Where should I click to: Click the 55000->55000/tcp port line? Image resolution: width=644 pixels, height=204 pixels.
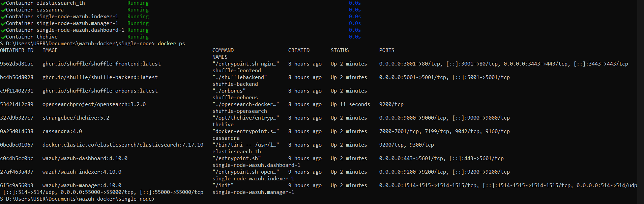103,192
